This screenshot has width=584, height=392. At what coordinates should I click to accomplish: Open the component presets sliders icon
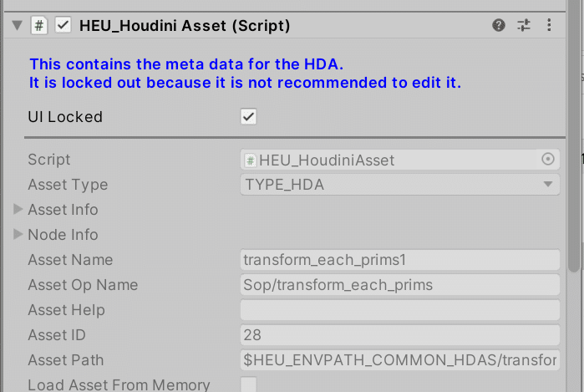coord(524,25)
